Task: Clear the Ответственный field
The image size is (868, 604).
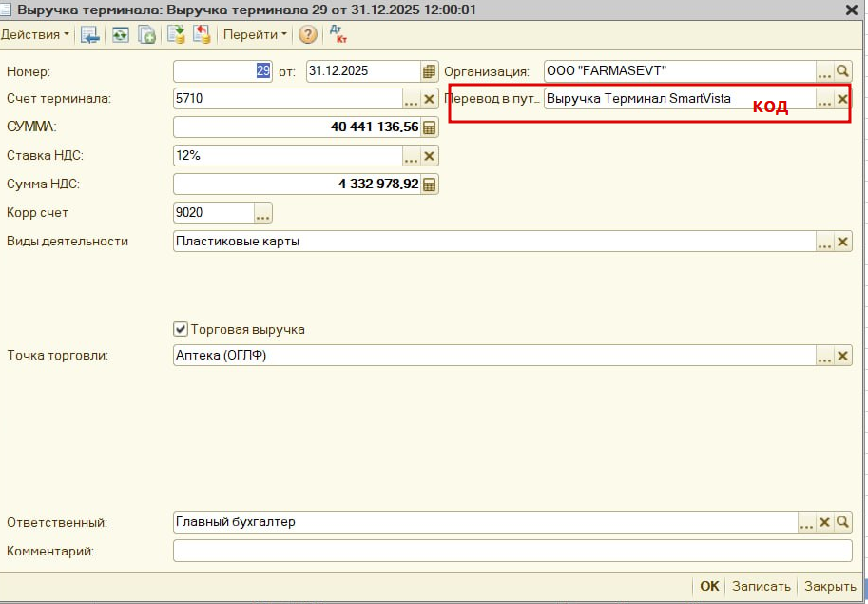Action: [824, 522]
